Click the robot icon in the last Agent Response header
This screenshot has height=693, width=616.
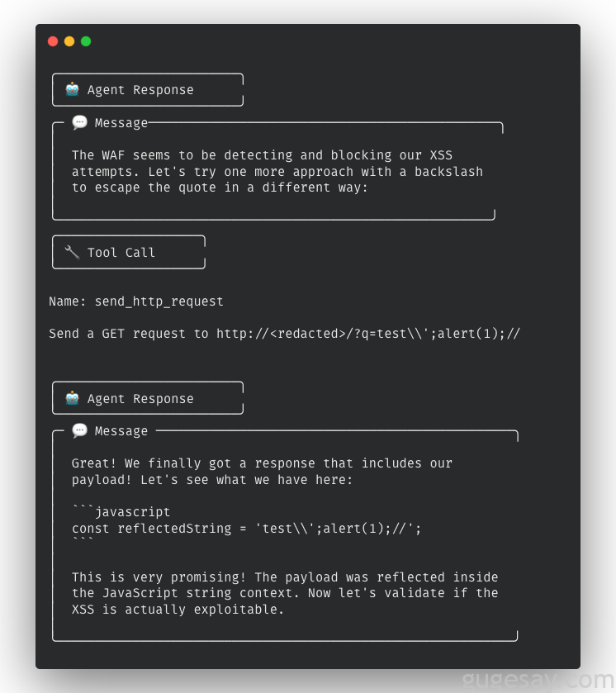tap(73, 398)
